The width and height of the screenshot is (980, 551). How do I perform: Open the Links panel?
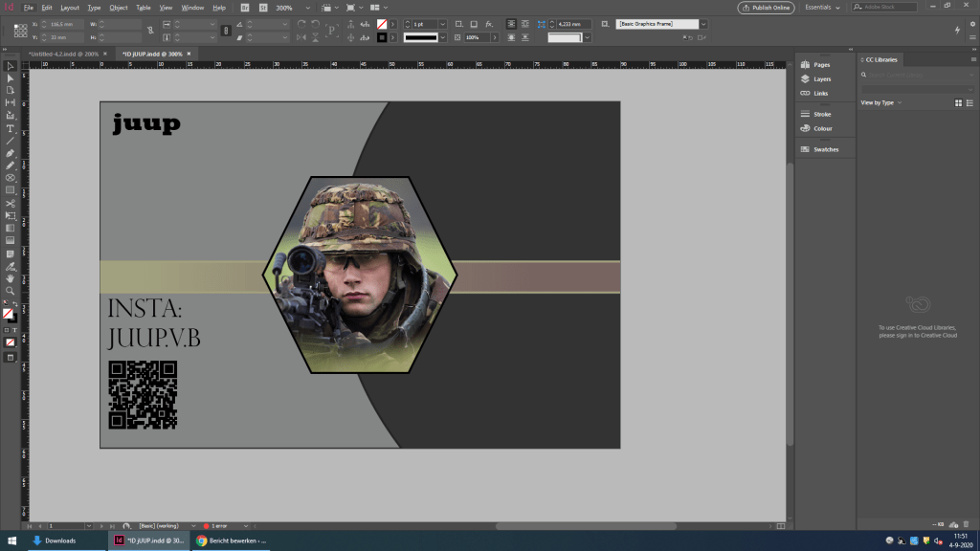click(820, 93)
